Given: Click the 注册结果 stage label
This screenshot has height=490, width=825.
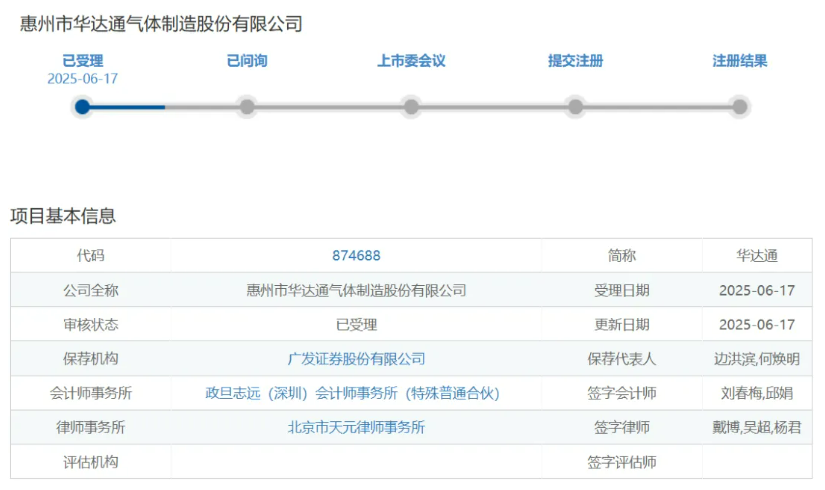Looking at the screenshot, I should tap(740, 61).
